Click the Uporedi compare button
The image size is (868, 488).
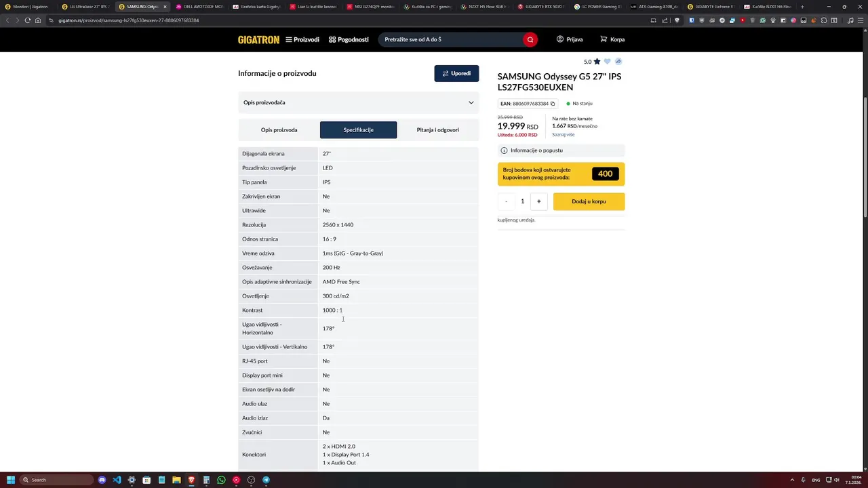point(456,73)
